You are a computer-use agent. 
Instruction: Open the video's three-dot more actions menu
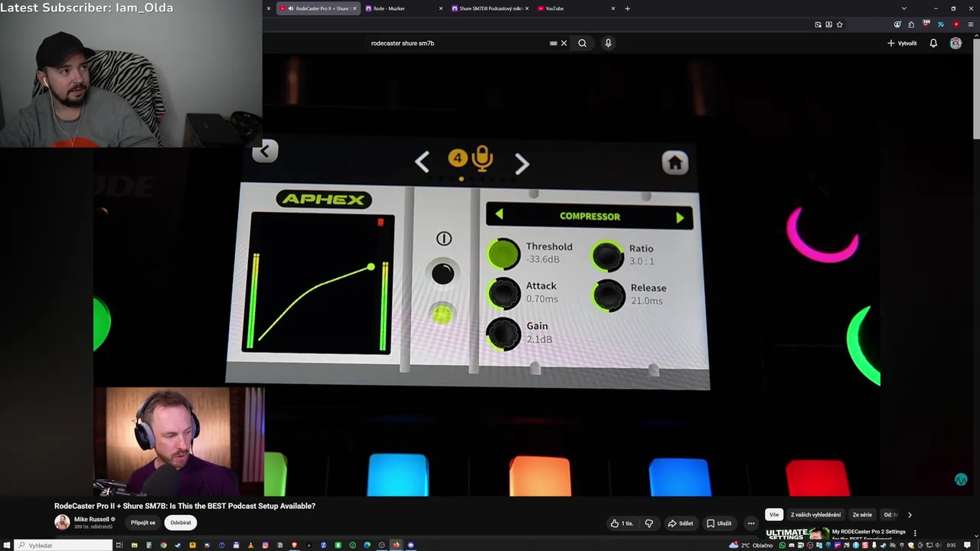pyautogui.click(x=751, y=523)
